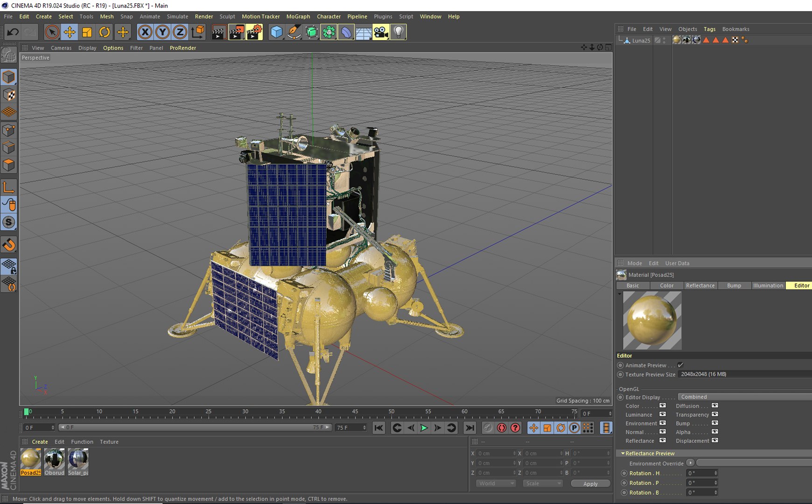
Task: Render the active view with the clapperboard icon
Action: pyautogui.click(x=218, y=32)
